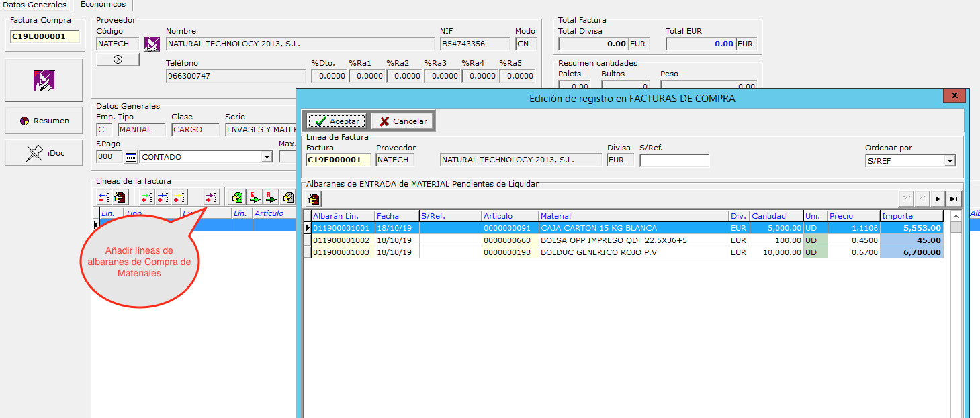Click the supplier lookup icon beside NATECH code
Screen dimensions: 980x418
(152, 44)
